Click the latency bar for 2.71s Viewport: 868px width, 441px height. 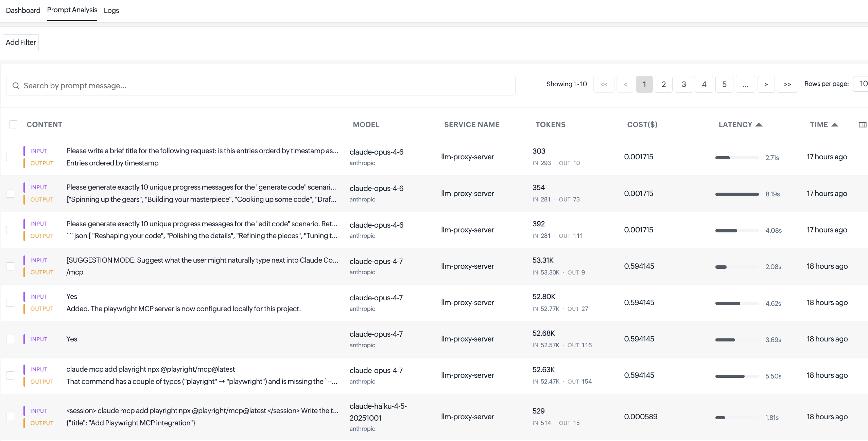pyautogui.click(x=737, y=158)
